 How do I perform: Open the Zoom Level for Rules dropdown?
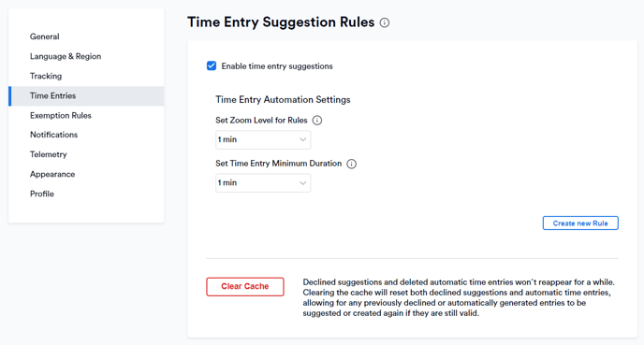click(263, 140)
